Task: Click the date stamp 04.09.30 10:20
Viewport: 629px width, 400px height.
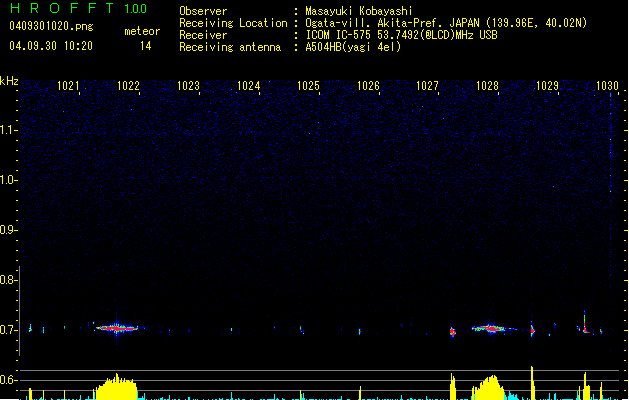Action: (x=51, y=46)
